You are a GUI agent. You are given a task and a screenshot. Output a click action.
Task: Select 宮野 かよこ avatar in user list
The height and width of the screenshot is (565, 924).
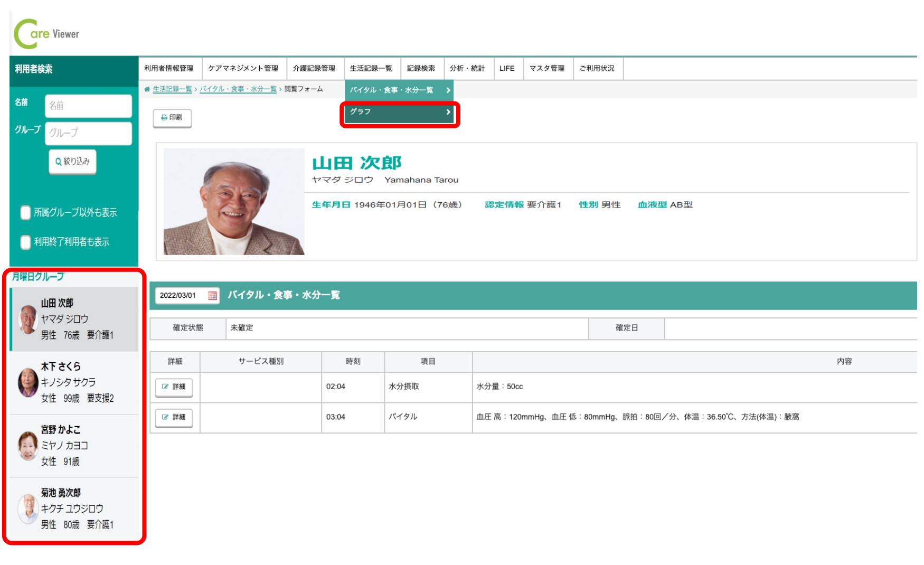[27, 446]
